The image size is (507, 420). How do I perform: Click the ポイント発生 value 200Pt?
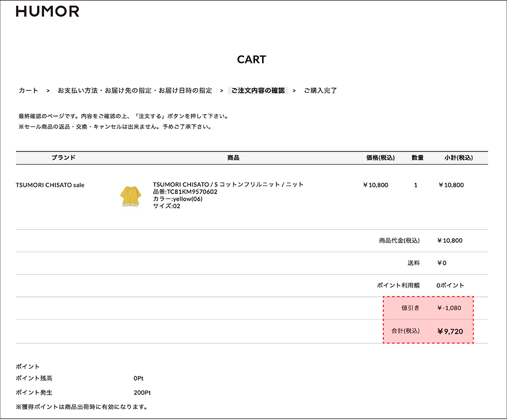[142, 393]
